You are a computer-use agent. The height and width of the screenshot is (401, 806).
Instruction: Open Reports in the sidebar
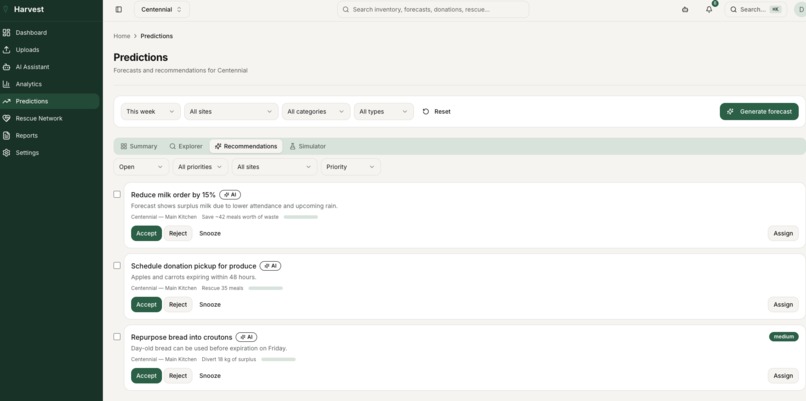[x=49, y=136]
